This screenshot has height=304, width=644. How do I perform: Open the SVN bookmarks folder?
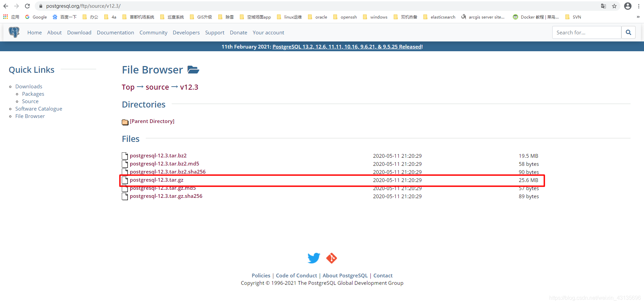click(573, 17)
